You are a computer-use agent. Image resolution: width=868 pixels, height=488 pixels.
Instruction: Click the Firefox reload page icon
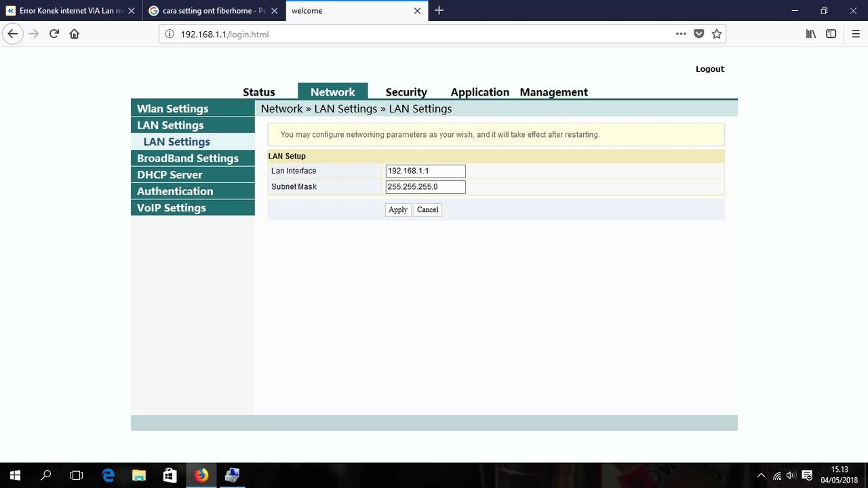click(x=54, y=34)
